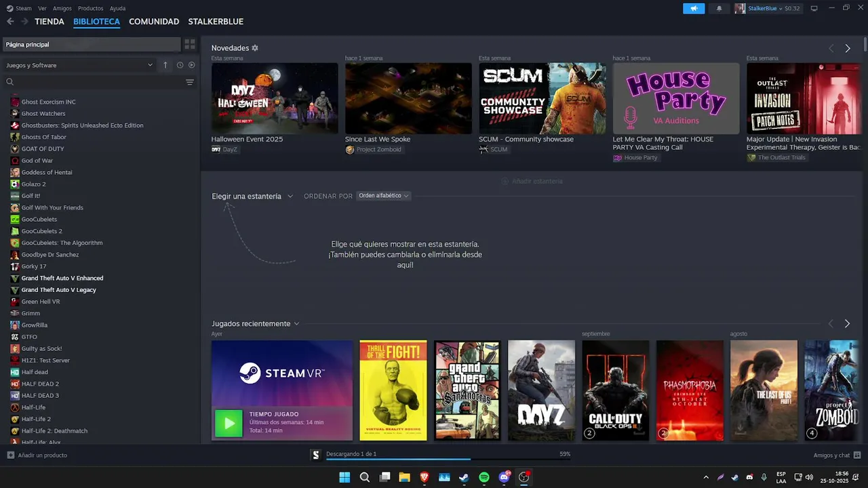This screenshot has height=488, width=868.
Task: Select God of War in library
Action: pyautogui.click(x=37, y=161)
